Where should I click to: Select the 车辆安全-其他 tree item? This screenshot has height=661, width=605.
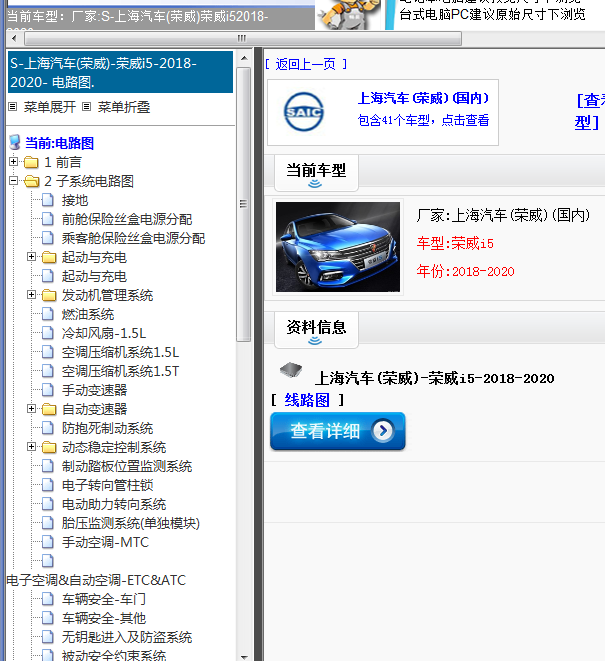tap(104, 618)
